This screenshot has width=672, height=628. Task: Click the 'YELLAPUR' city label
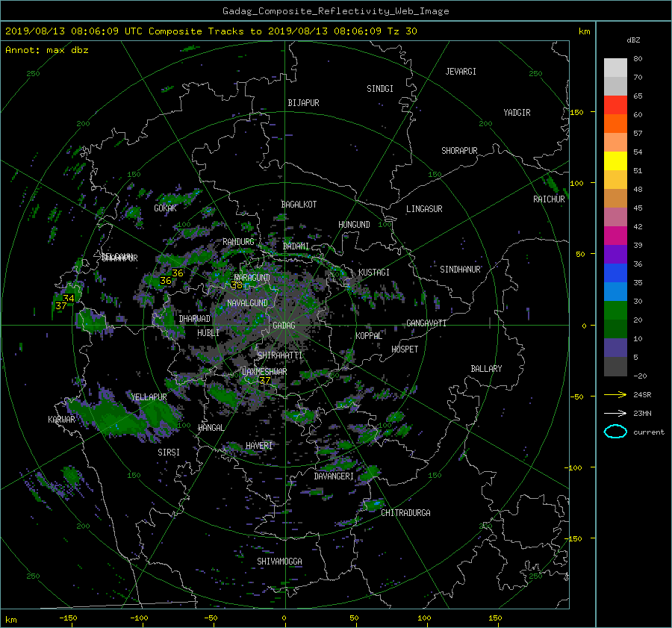(x=149, y=397)
